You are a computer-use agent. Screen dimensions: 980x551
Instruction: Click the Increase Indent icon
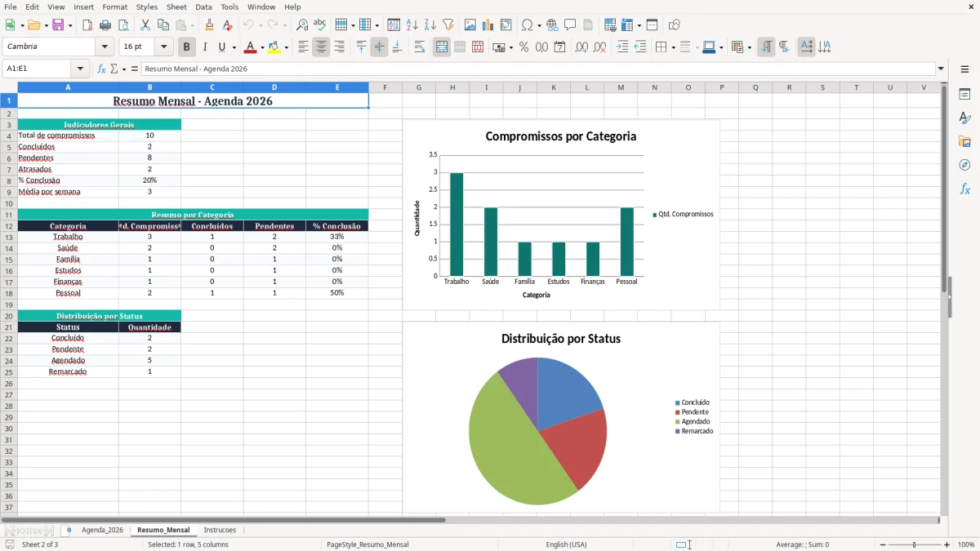coord(622,47)
